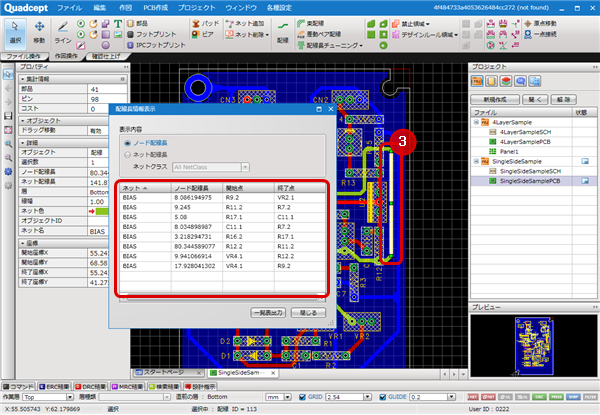The height and width of the screenshot is (415, 600).
Task: Open the フットプリント footprint tool
Action: (x=152, y=34)
